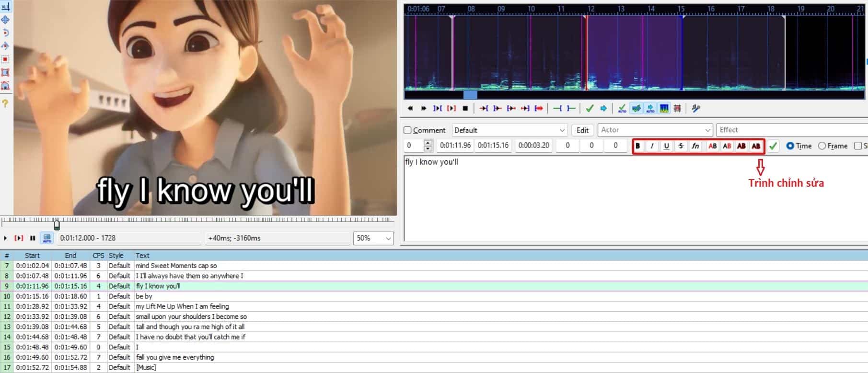Open the Actor combo box
The width and height of the screenshot is (868, 373).
[x=655, y=130]
